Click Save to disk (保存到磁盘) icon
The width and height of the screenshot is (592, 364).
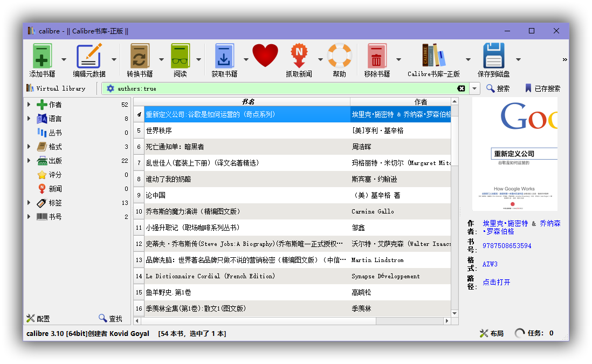[493, 56]
